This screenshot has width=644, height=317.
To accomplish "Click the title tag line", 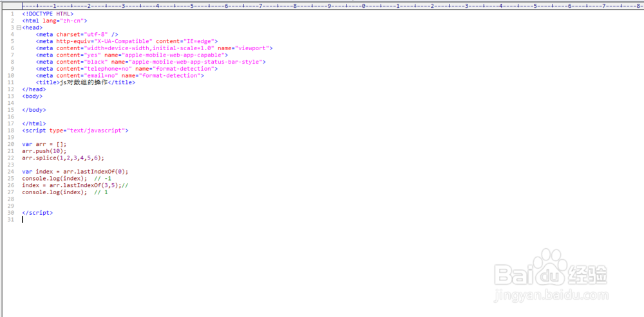I will pyautogui.click(x=86, y=82).
